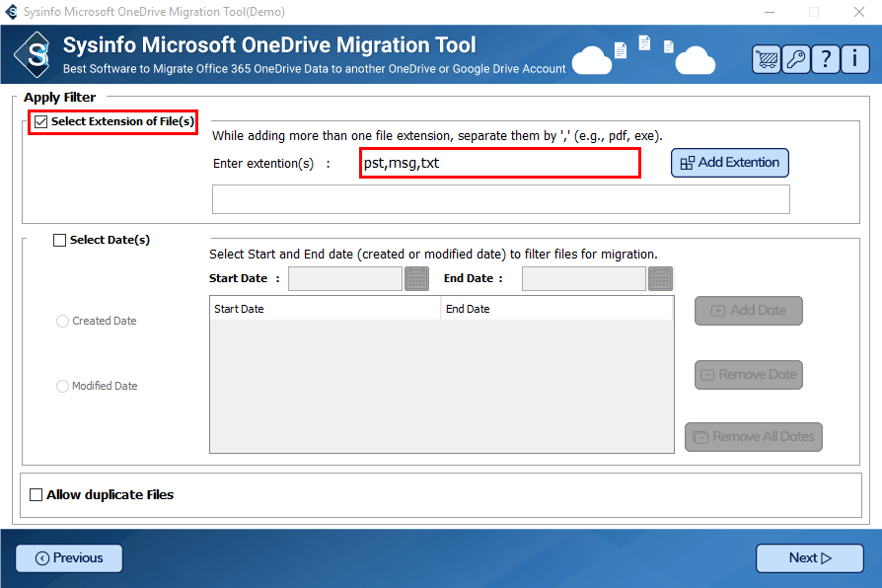
Task: Click the Add Extention button
Action: (729, 163)
